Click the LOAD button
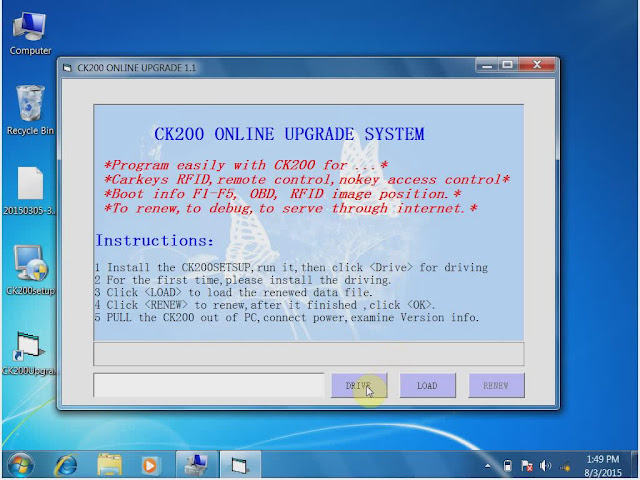 point(427,385)
